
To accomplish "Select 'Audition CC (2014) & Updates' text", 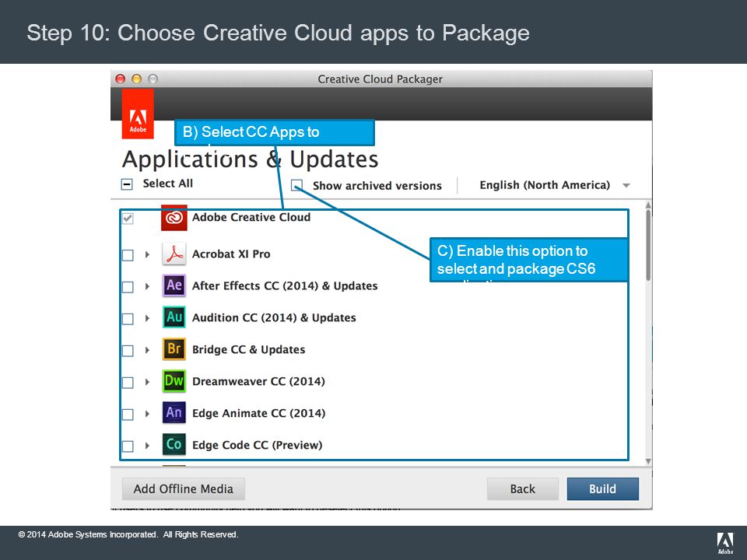I will [274, 317].
